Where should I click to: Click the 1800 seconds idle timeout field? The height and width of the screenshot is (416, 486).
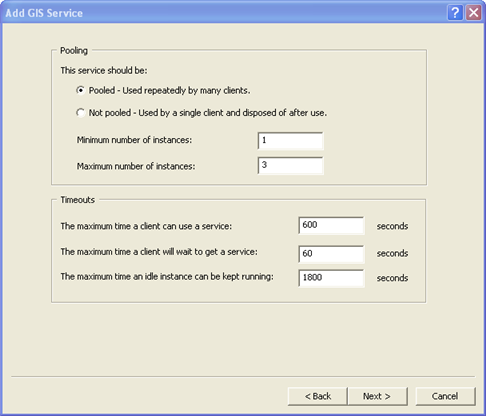pos(331,278)
